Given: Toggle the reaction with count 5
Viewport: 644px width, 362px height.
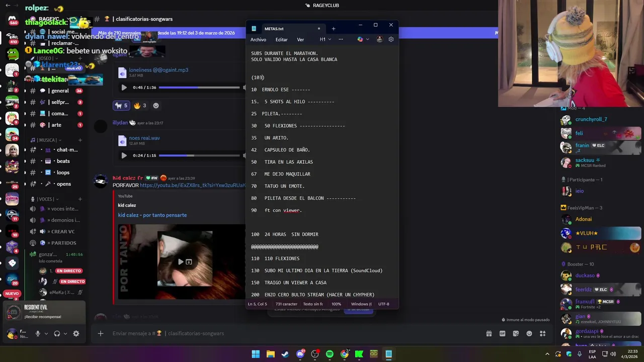Looking at the screenshot, I should point(121,106).
